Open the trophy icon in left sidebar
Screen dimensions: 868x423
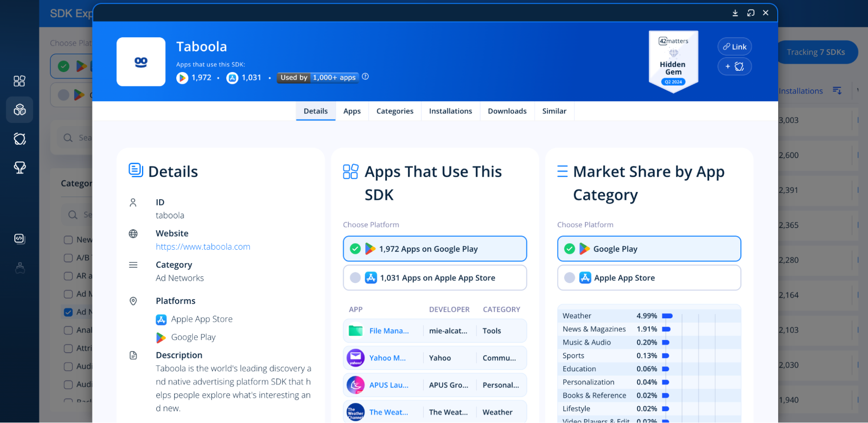20,167
